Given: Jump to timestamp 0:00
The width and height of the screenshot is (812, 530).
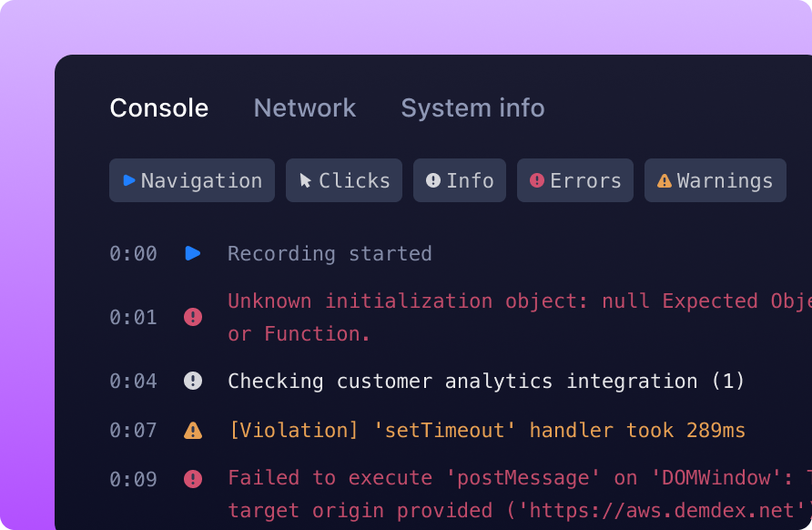Looking at the screenshot, I should pyautogui.click(x=133, y=253).
